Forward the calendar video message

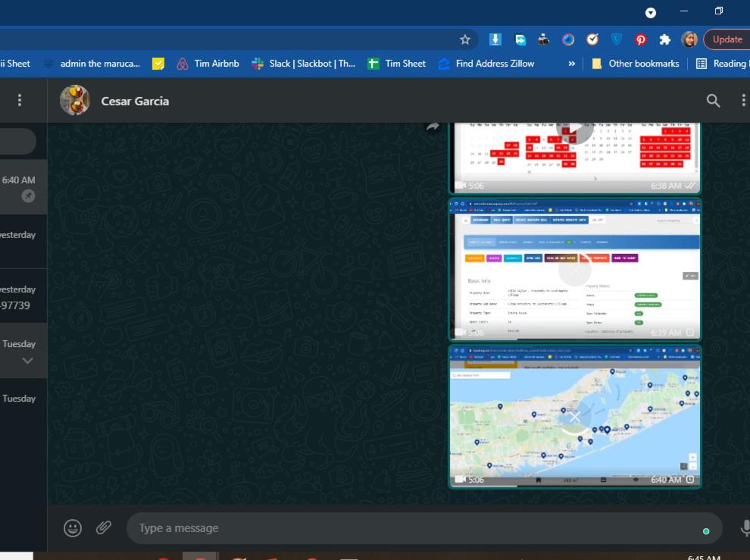(x=433, y=127)
